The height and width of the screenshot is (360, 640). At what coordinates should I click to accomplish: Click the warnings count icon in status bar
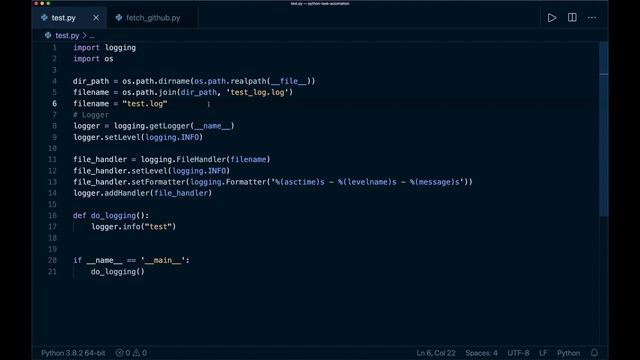point(140,353)
